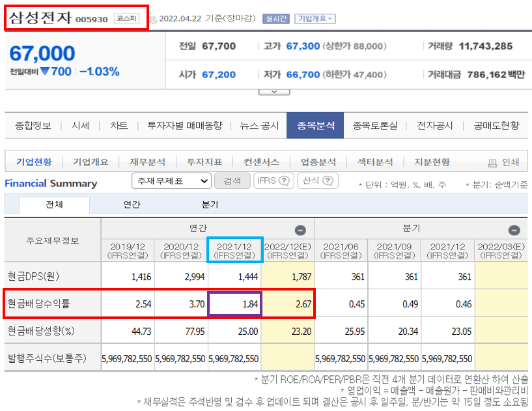Click the 거래대금 786,162 백만 value
This screenshot has height=411, width=532.
pos(496,74)
